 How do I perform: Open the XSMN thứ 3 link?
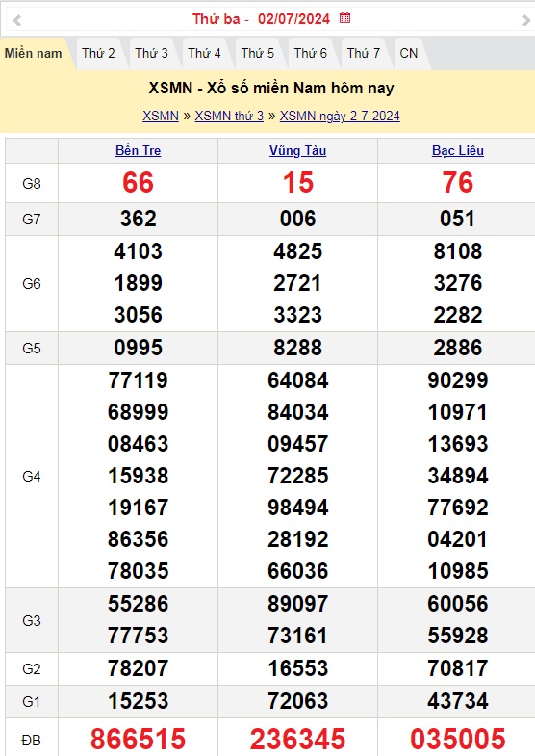point(229,117)
